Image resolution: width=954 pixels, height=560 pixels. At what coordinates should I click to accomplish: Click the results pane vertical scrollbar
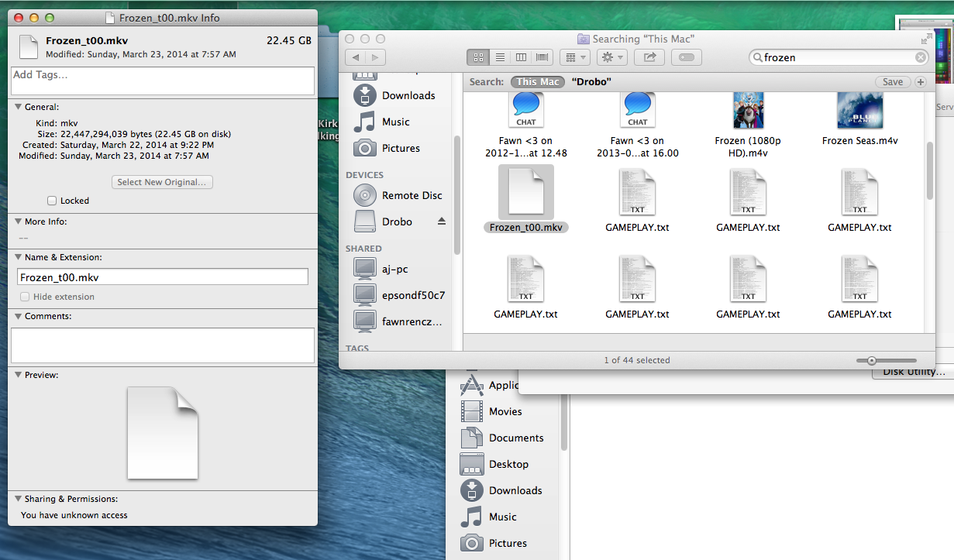[x=930, y=170]
